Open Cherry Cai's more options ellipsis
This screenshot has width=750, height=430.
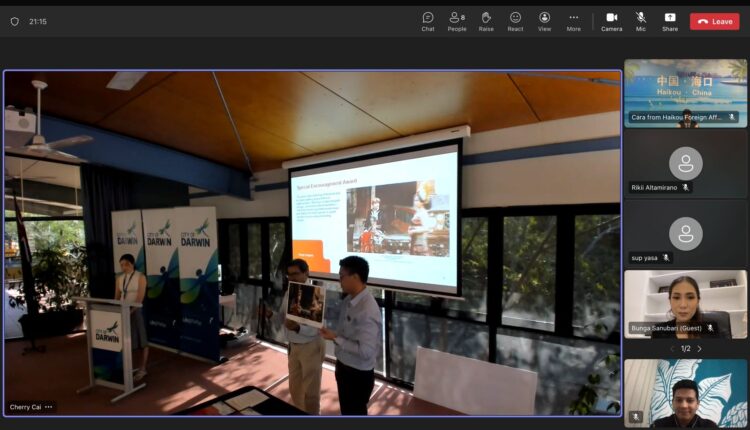(x=48, y=407)
